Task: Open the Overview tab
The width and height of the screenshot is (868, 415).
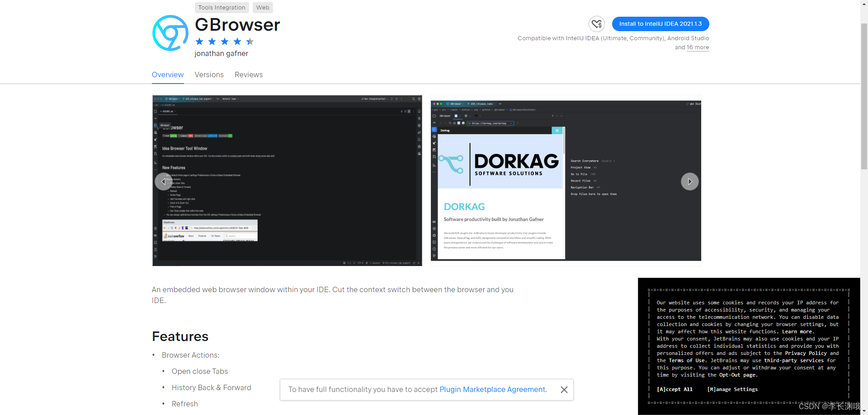Action: tap(168, 75)
